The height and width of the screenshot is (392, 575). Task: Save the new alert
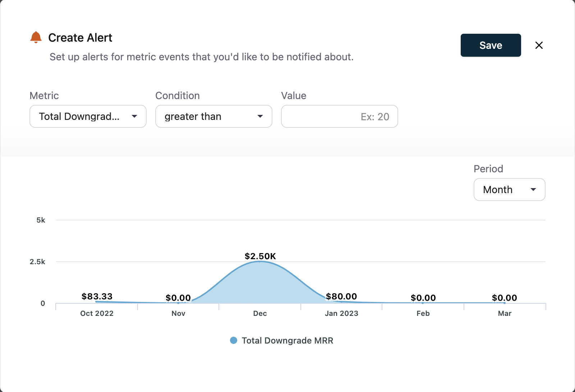(x=491, y=45)
